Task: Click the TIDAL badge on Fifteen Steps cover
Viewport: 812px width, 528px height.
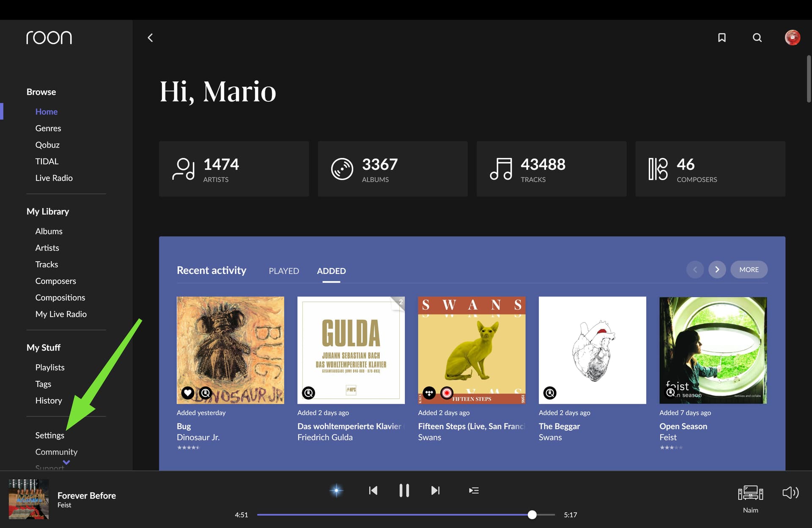Action: pyautogui.click(x=429, y=393)
